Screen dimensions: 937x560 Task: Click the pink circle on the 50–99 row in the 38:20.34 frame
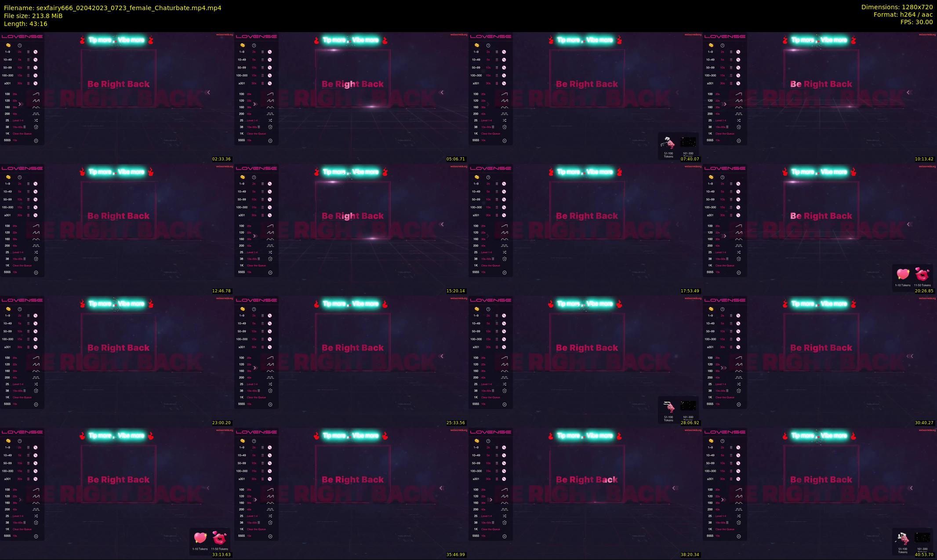coord(504,463)
